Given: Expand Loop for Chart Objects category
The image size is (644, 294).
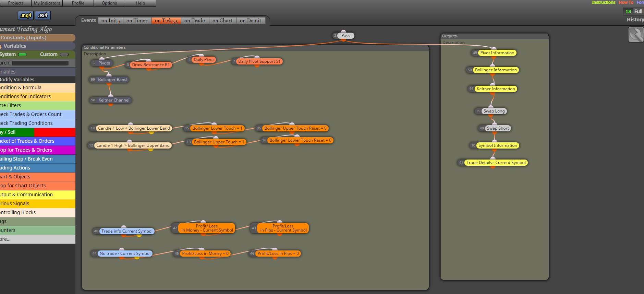Looking at the screenshot, I should [x=38, y=186].
